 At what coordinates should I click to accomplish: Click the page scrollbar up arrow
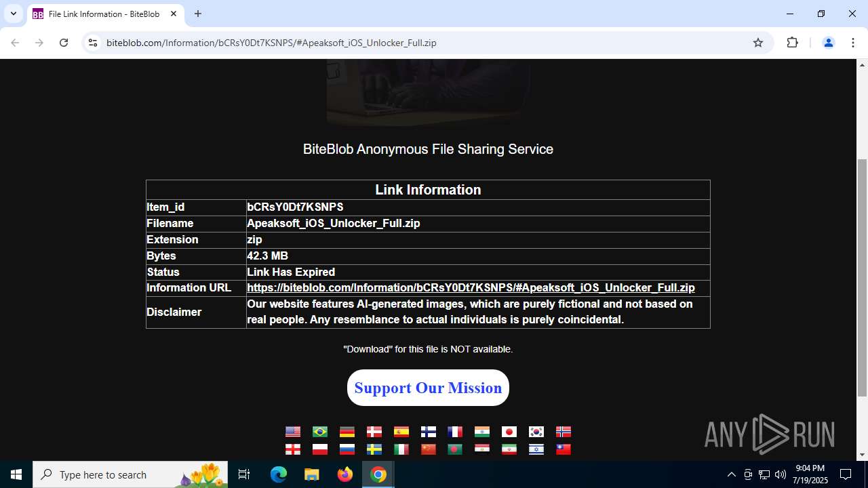coord(863,65)
